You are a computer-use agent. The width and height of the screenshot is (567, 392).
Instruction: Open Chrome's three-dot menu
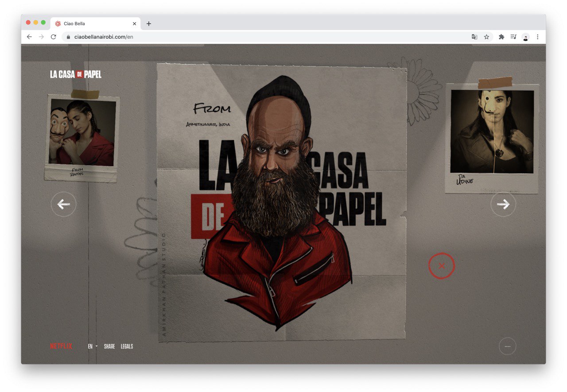click(538, 37)
